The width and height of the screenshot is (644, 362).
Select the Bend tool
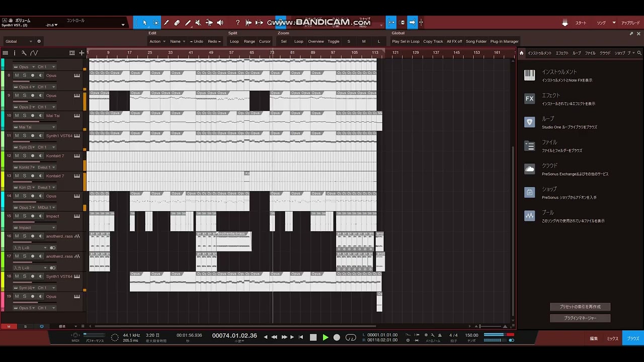point(209,23)
